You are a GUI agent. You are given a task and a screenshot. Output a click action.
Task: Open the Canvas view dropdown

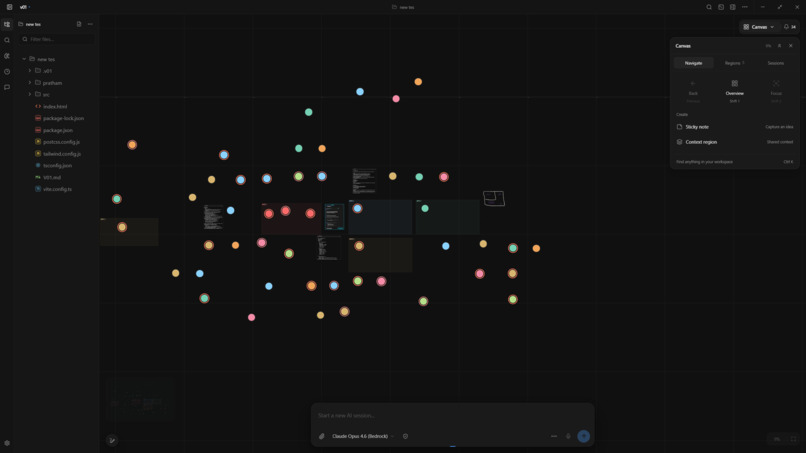click(x=759, y=27)
